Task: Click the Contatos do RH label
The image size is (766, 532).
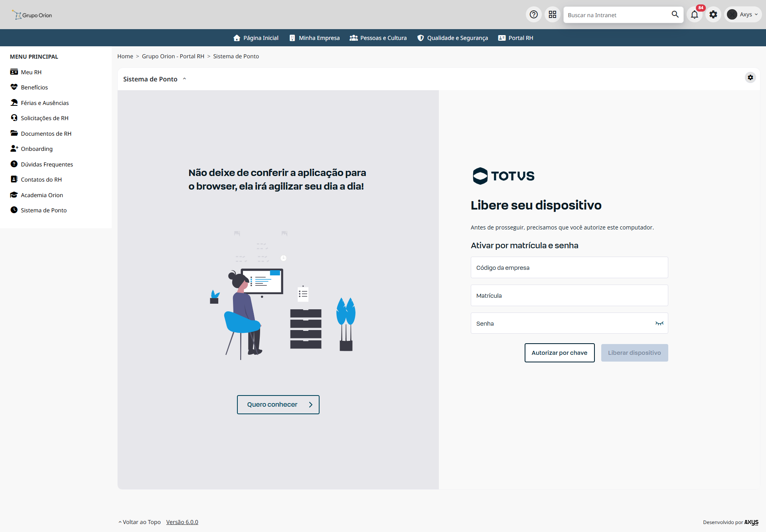Action: 41,180
